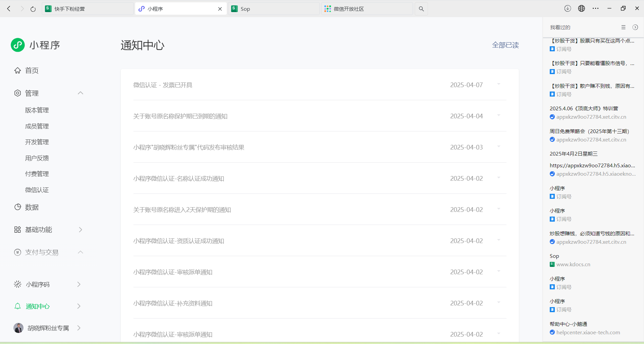Switch to the Sop browser tab
Viewport: 644px width, 344px height.
[x=274, y=9]
